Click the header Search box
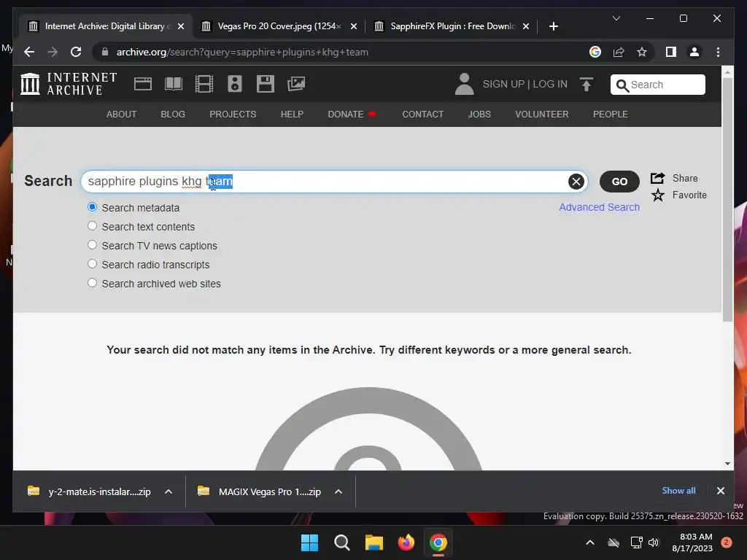 657,85
